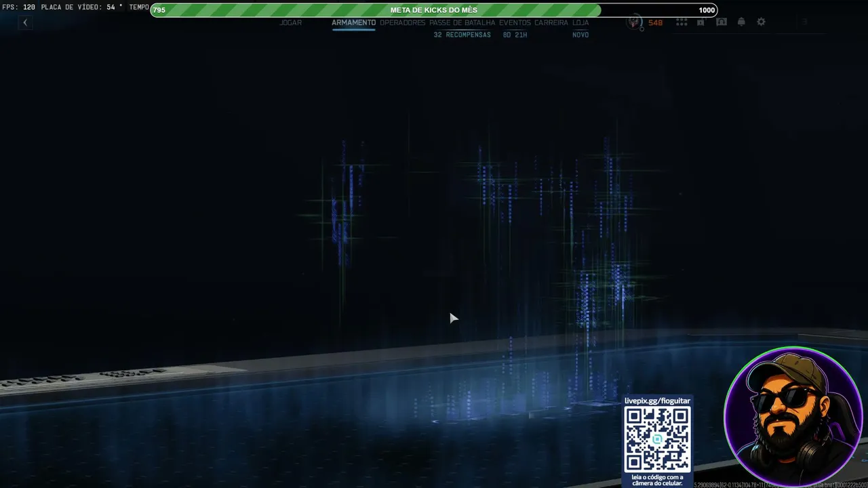This screenshot has width=868, height=488.
Task: Go back using the left chevron arrow
Action: (x=25, y=22)
